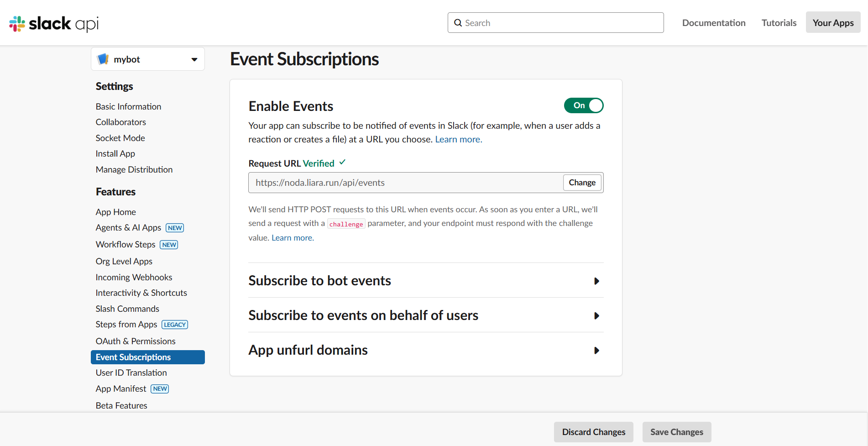The width and height of the screenshot is (868, 446).
Task: Open Basic Information settings
Action: point(128,106)
